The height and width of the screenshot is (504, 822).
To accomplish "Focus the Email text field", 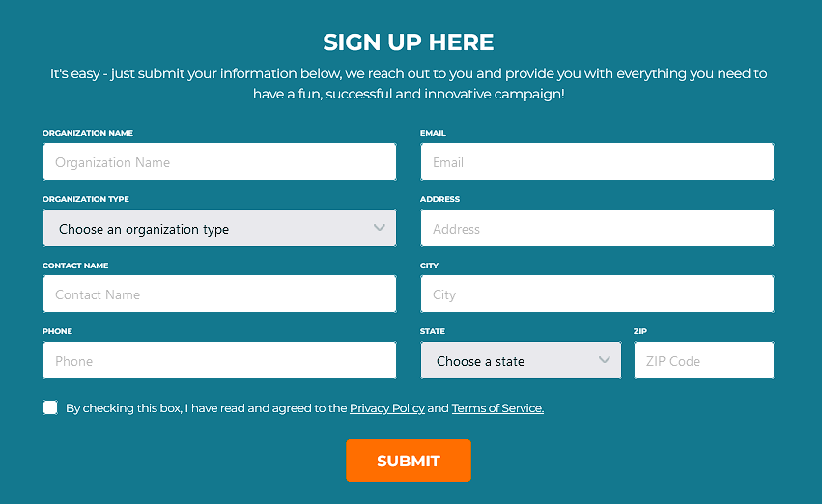I will (x=597, y=162).
